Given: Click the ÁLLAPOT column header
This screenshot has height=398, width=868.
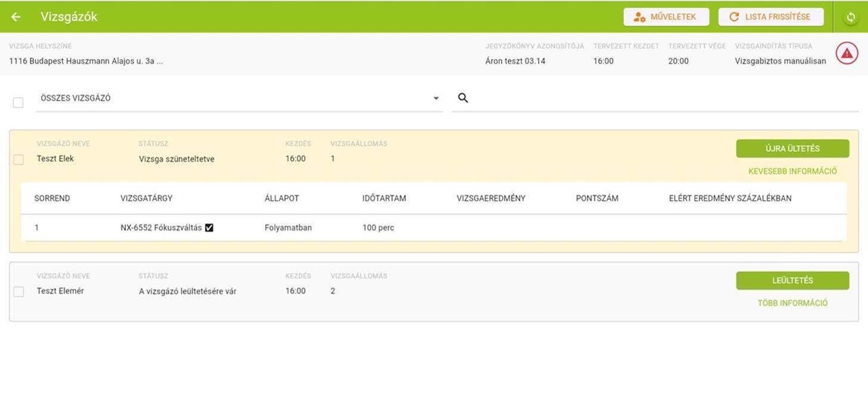Looking at the screenshot, I should click(x=282, y=198).
